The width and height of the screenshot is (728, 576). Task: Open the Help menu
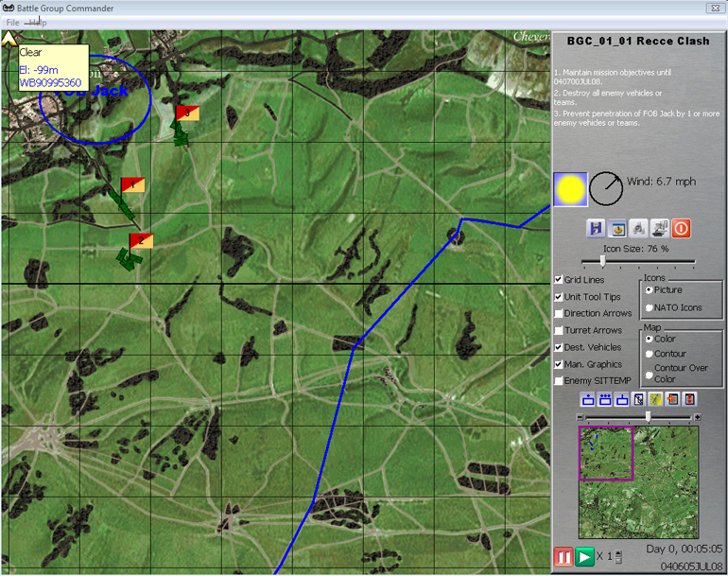coord(37,22)
